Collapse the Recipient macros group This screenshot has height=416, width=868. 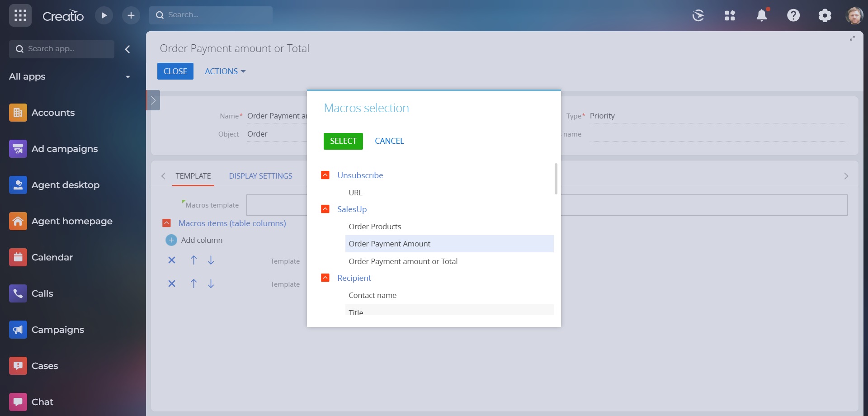point(325,278)
